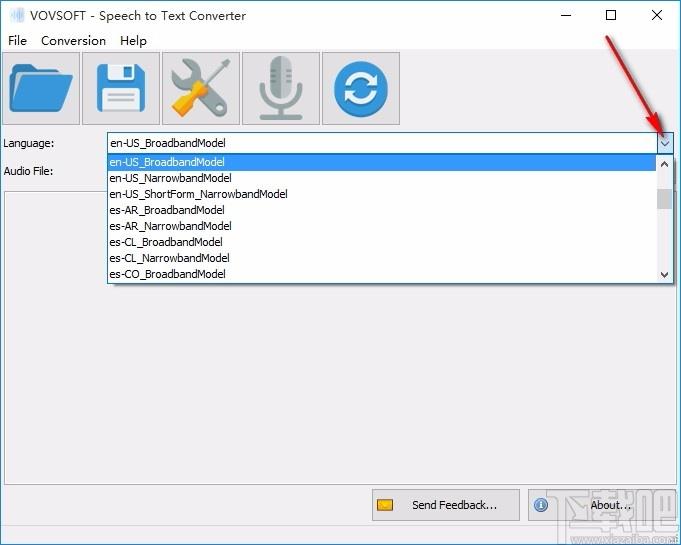Click the language list scroll up arrow
Screen dimensions: 681x545
point(664,164)
